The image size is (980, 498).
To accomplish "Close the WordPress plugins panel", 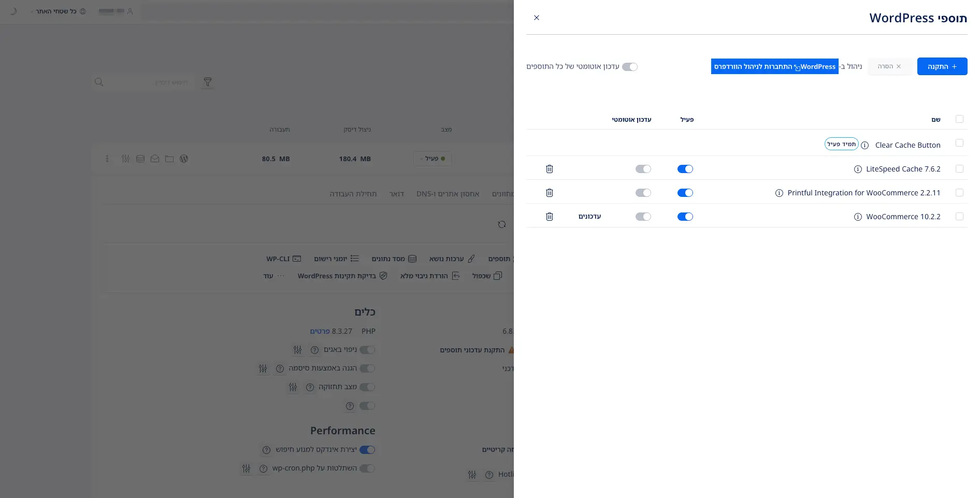I will click(537, 18).
